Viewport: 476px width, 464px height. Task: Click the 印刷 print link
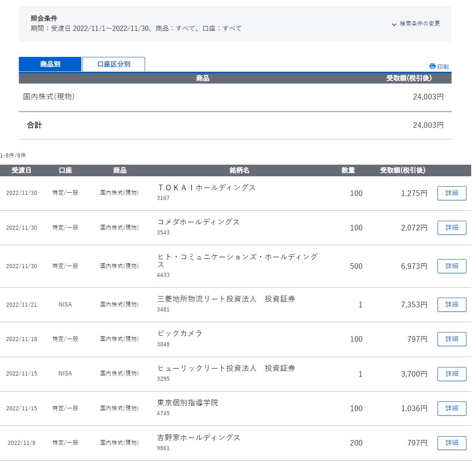[443, 67]
